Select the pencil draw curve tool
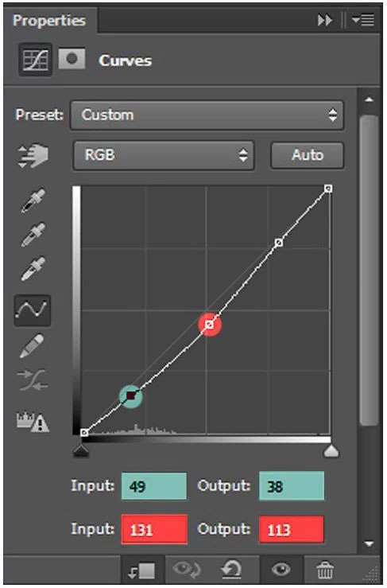This screenshot has height=588, width=387. click(32, 346)
